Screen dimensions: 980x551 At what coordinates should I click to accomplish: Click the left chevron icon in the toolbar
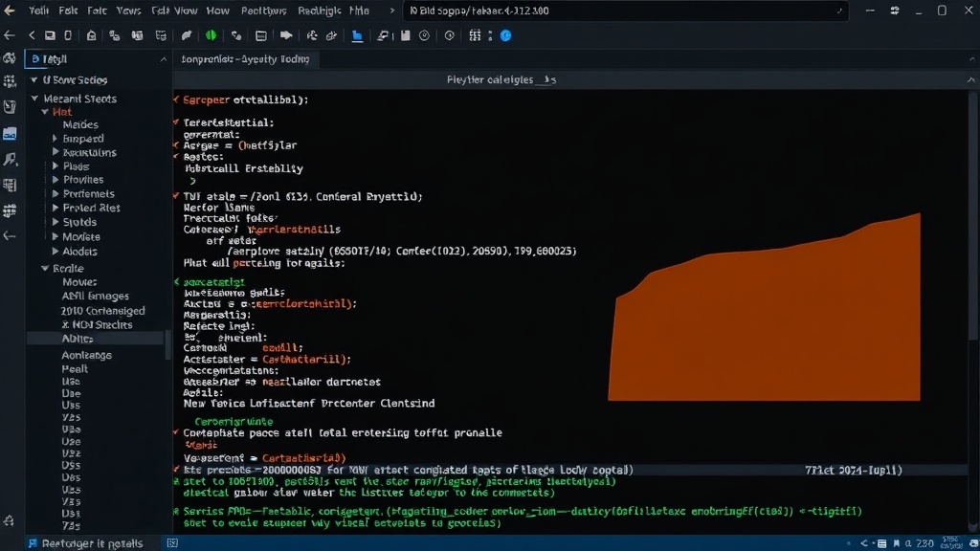click(x=32, y=35)
